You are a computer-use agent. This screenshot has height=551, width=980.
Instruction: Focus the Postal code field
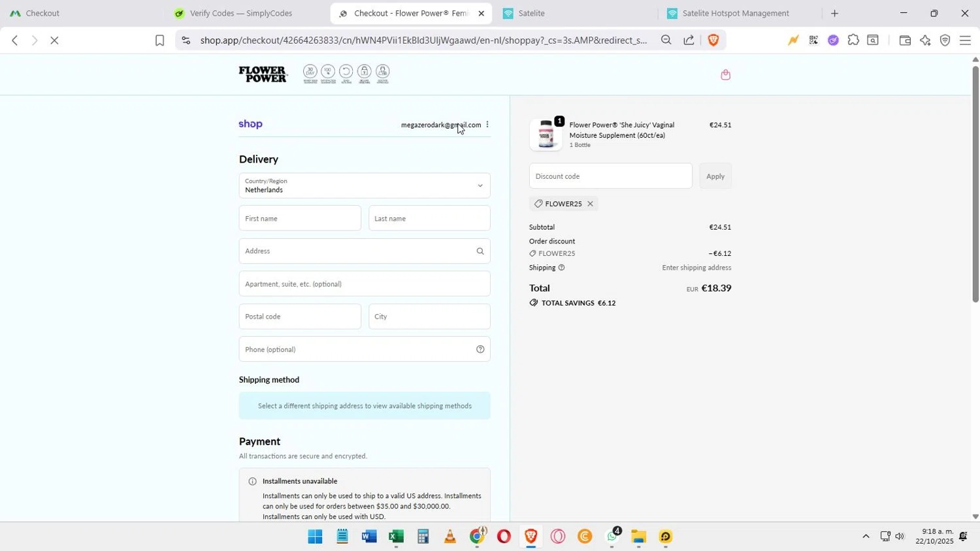(x=300, y=317)
